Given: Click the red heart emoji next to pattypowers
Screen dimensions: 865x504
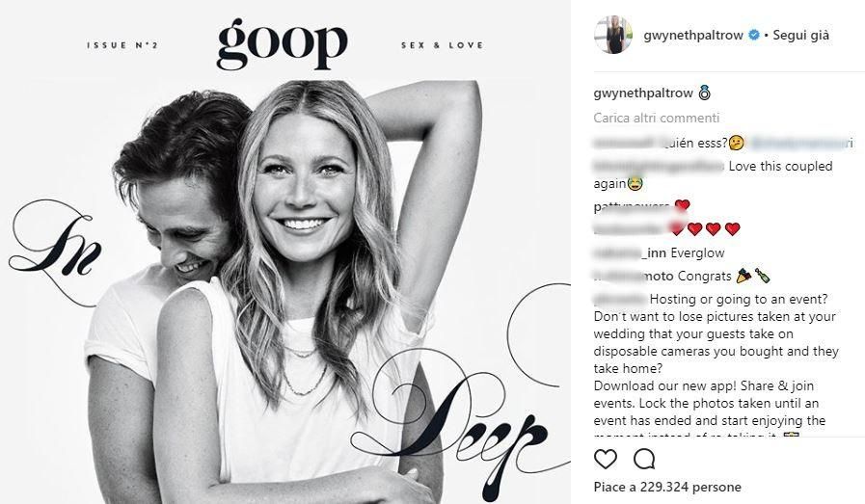Looking at the screenshot, I should tap(683, 205).
